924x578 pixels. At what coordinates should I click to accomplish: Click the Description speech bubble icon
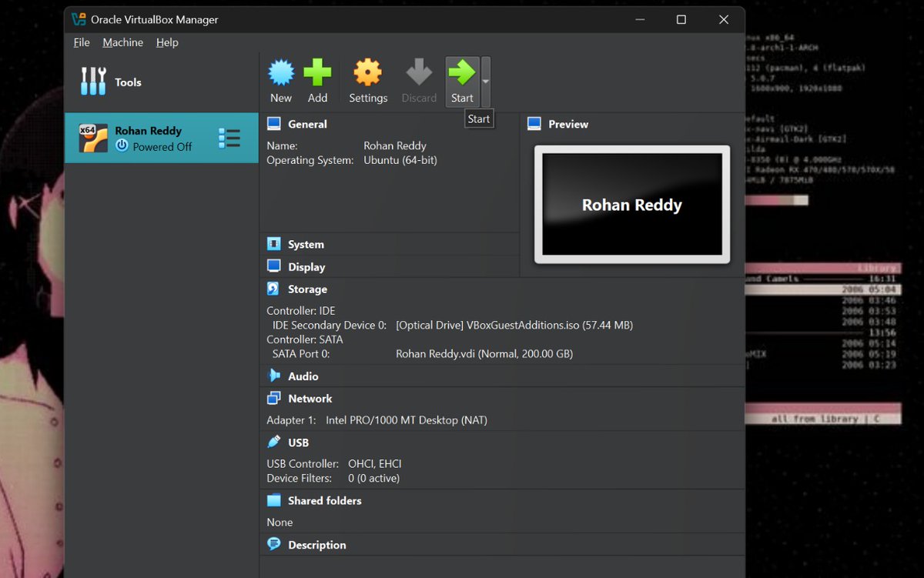(x=274, y=544)
